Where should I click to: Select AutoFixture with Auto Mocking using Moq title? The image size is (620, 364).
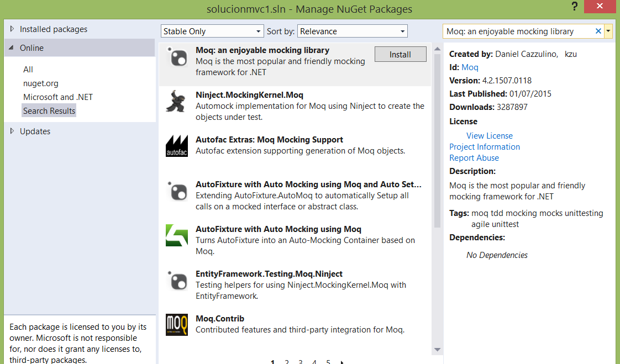[x=279, y=229]
